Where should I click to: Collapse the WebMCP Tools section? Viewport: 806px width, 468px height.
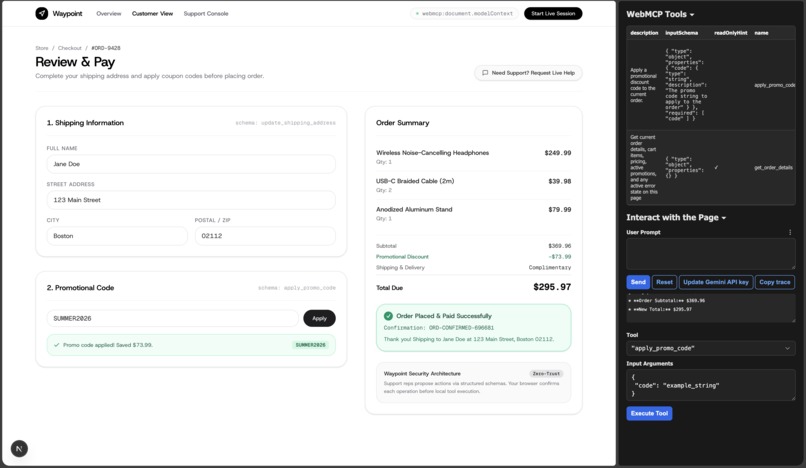point(660,14)
